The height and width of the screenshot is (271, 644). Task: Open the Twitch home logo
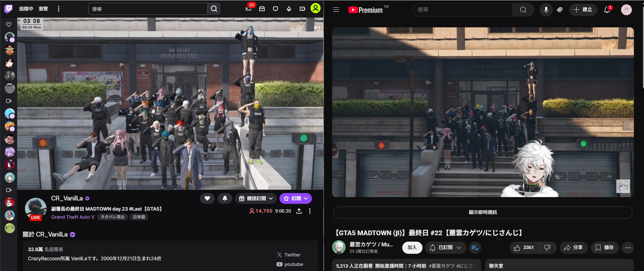point(8,9)
